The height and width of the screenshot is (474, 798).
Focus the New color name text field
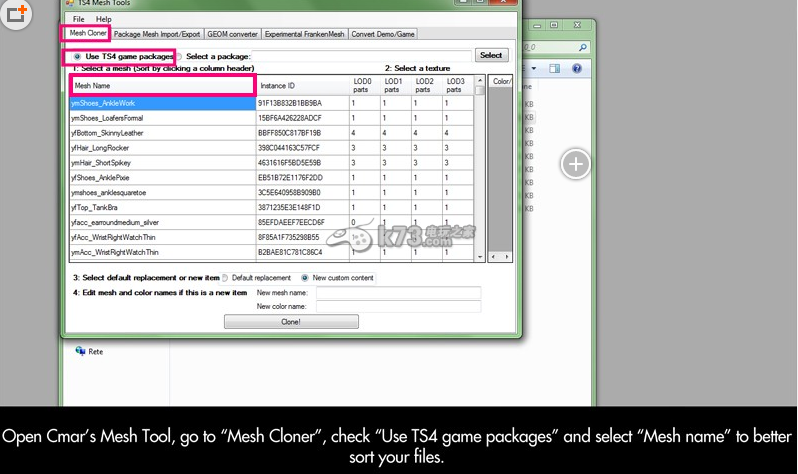coord(398,307)
